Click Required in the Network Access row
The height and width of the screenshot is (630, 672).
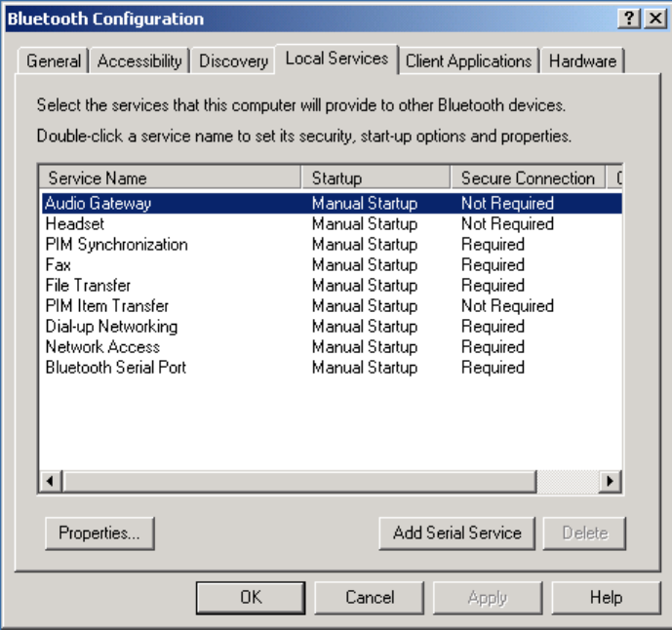pyautogui.click(x=493, y=347)
